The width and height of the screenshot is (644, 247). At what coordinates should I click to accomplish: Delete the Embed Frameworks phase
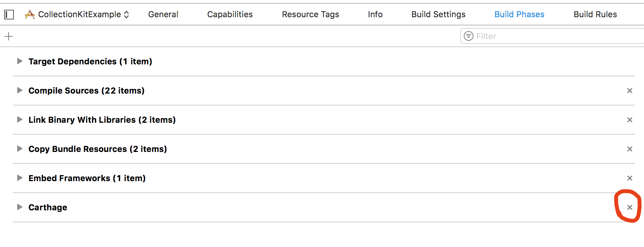point(629,178)
